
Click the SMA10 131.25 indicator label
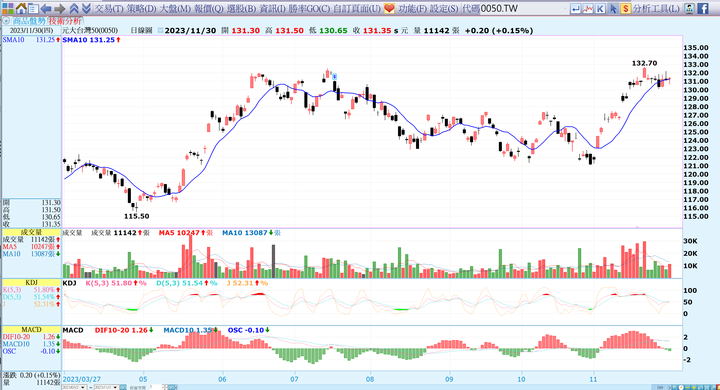point(91,40)
